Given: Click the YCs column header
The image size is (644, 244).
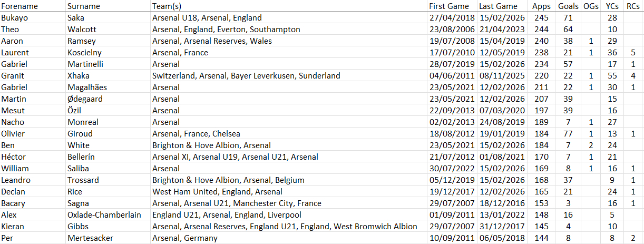Looking at the screenshot, I should pyautogui.click(x=612, y=6).
